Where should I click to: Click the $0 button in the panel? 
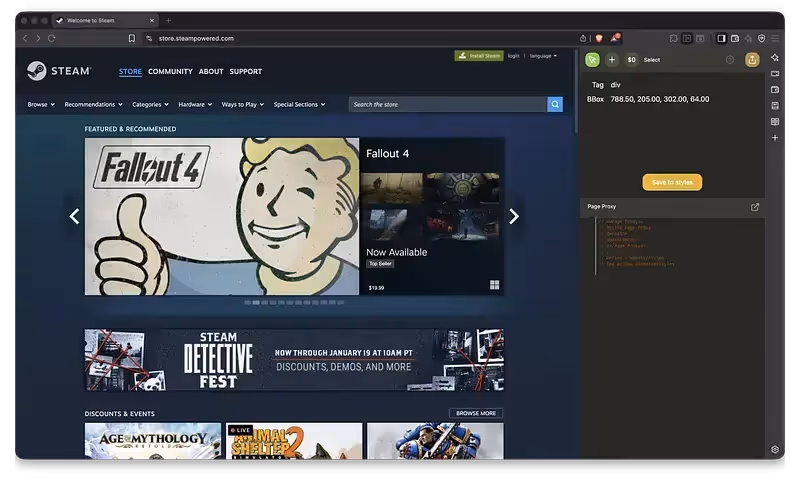pos(632,60)
